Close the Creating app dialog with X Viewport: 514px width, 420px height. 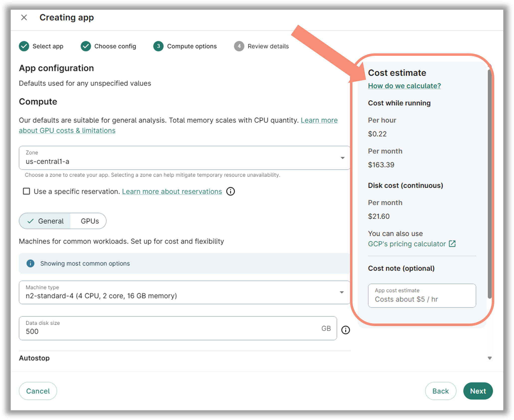(x=24, y=17)
